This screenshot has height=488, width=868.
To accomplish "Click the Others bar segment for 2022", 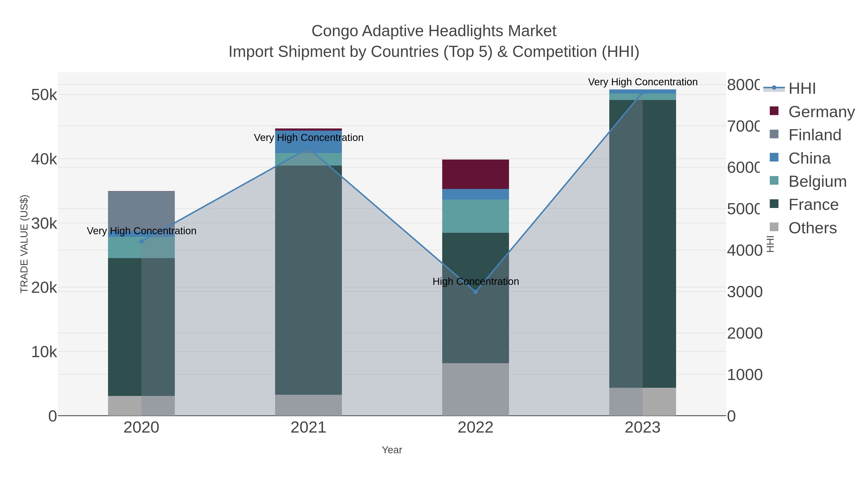I will (475, 389).
